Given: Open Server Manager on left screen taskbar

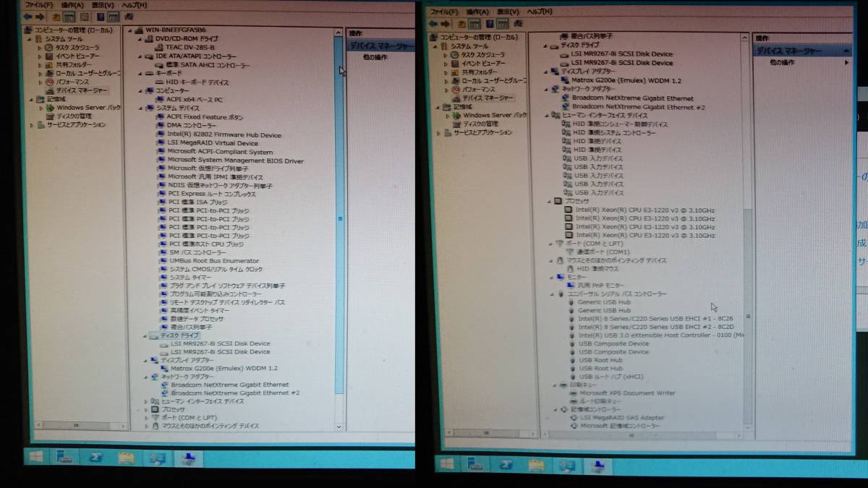Looking at the screenshot, I should [x=64, y=457].
